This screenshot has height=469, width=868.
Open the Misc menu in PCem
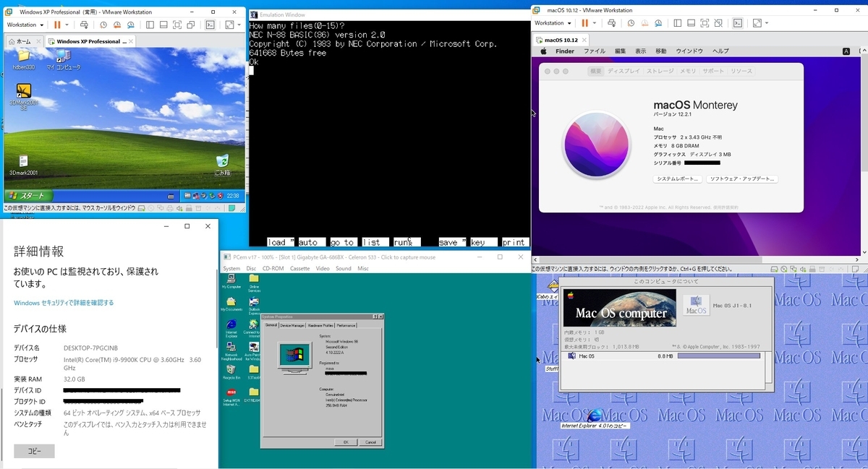[x=364, y=268]
